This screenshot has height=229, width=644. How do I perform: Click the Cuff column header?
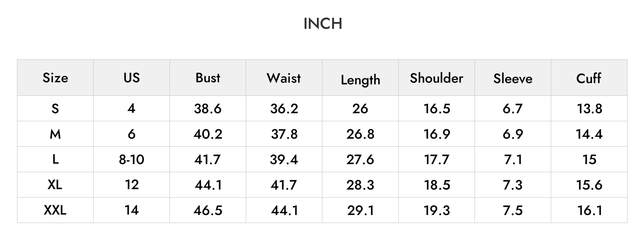click(589, 78)
